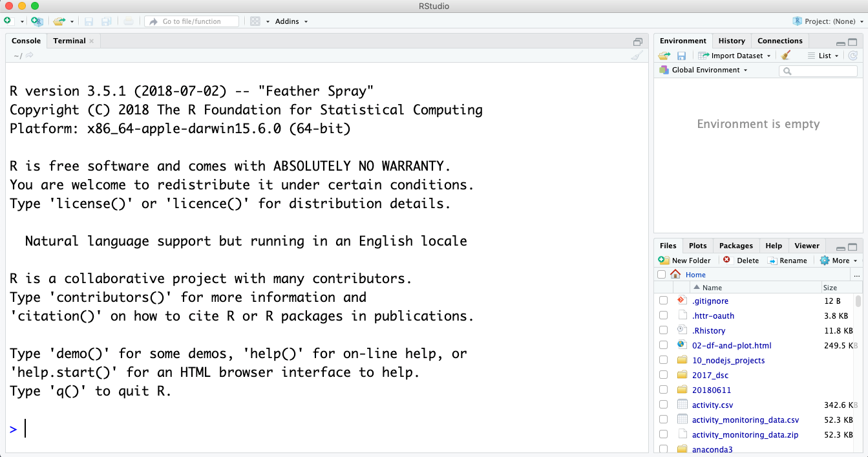Check the activity.csv checkbox
The image size is (868, 457).
point(663,405)
